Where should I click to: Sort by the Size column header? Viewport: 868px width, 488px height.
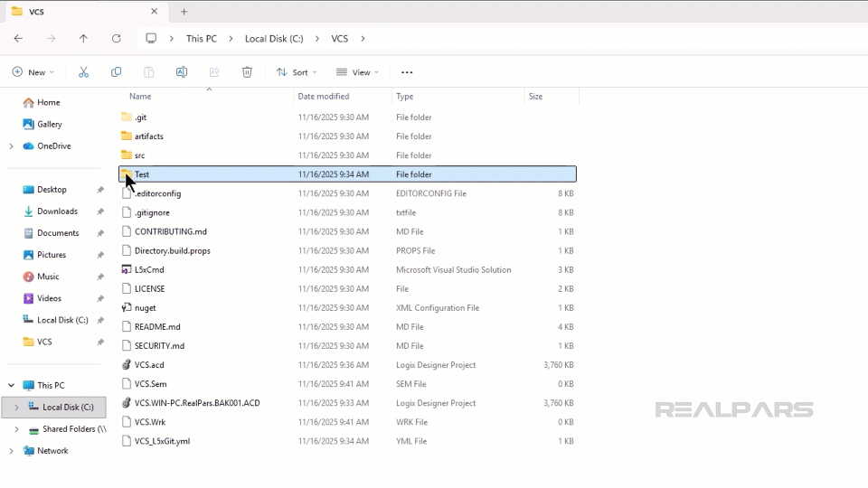(535, 97)
